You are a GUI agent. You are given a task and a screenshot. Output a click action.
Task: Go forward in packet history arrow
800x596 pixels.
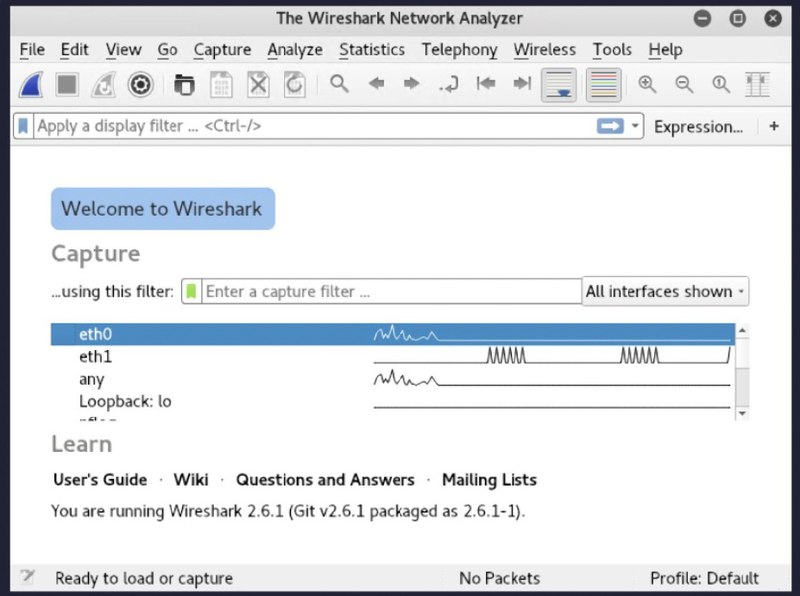411,83
